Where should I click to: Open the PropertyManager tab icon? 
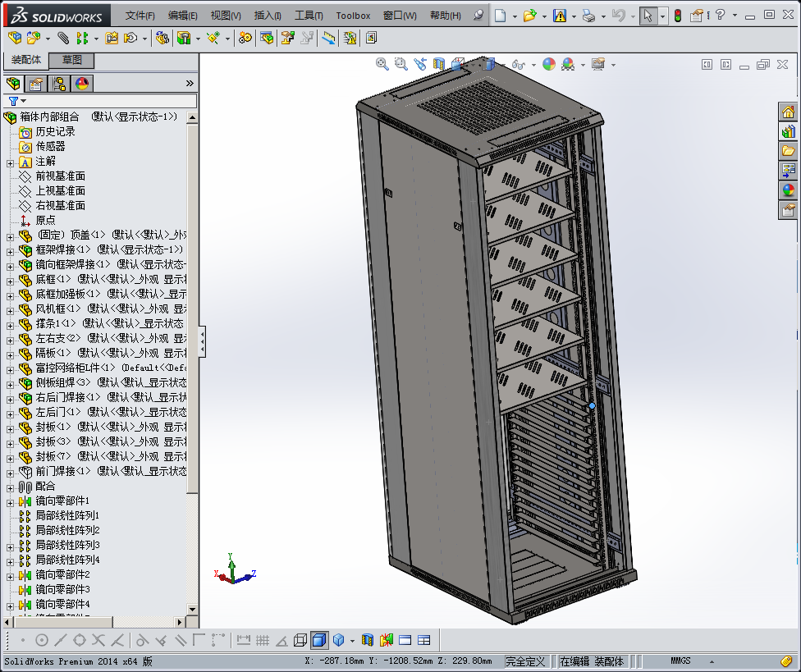click(x=36, y=83)
